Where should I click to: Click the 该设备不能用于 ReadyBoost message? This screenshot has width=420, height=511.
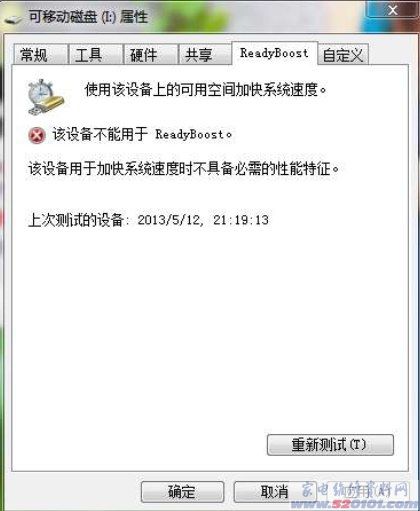[x=142, y=135]
